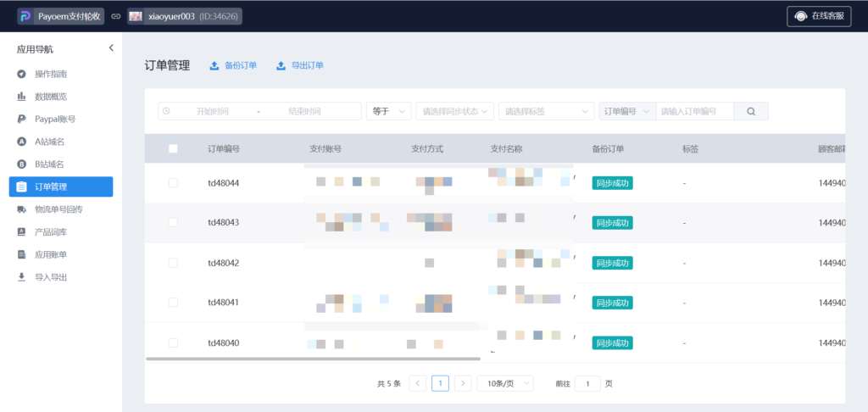Click the magnifier search button
Screen dimensions: 868x412
pos(751,111)
